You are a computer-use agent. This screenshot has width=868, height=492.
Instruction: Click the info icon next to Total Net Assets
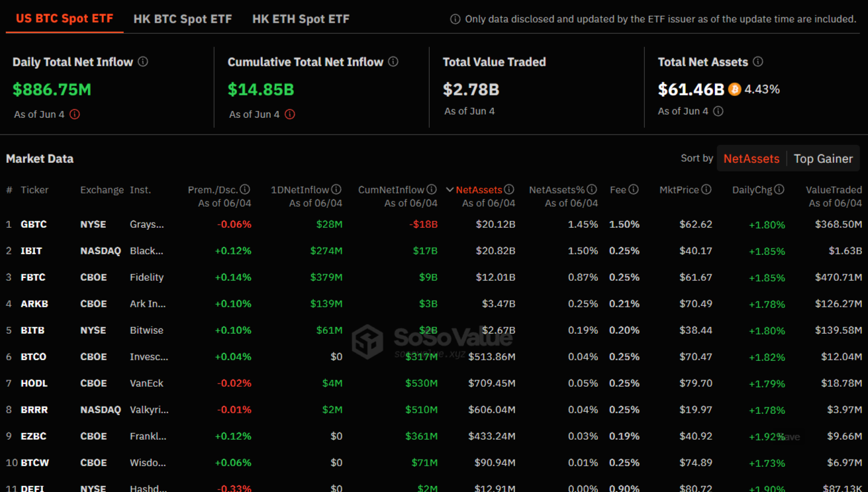(x=758, y=62)
